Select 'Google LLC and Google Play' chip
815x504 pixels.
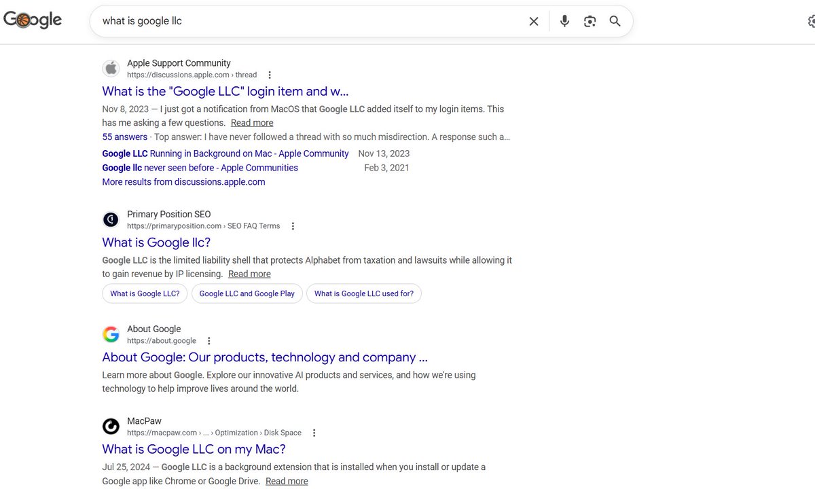pyautogui.click(x=247, y=293)
